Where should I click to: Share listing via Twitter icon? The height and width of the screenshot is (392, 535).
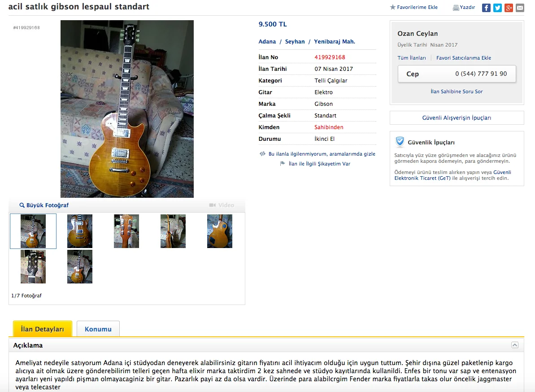click(497, 8)
